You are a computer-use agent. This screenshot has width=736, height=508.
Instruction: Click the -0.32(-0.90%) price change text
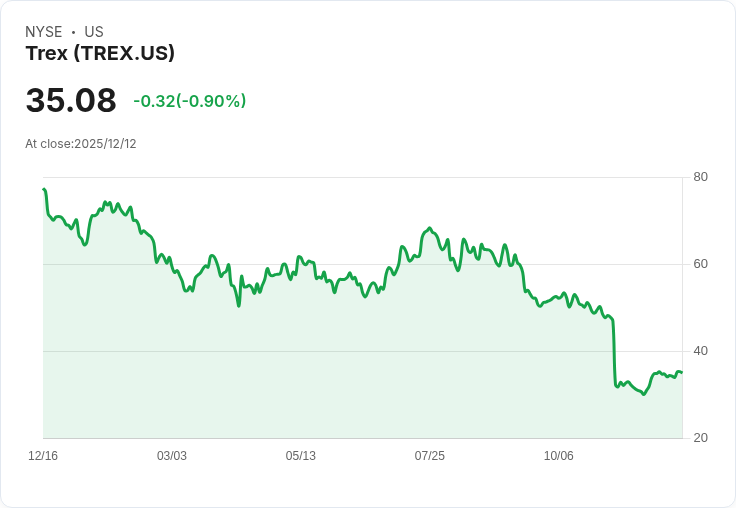point(190,101)
